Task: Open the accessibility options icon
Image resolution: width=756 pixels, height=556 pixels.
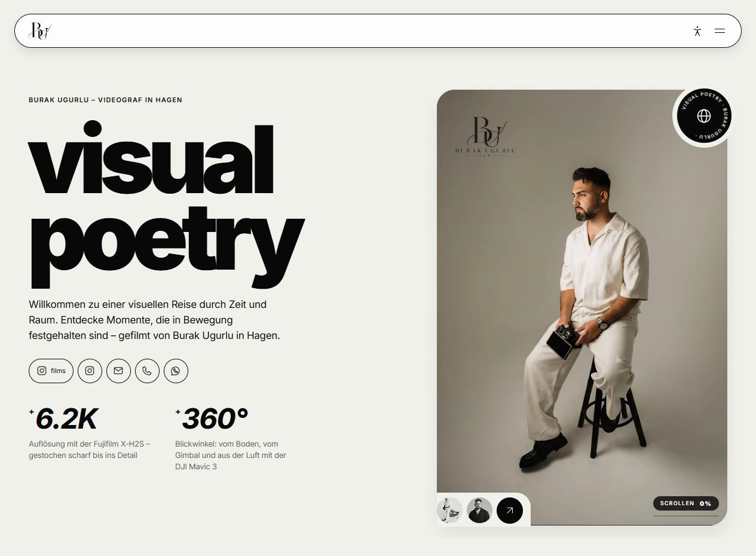Action: pyautogui.click(x=697, y=31)
